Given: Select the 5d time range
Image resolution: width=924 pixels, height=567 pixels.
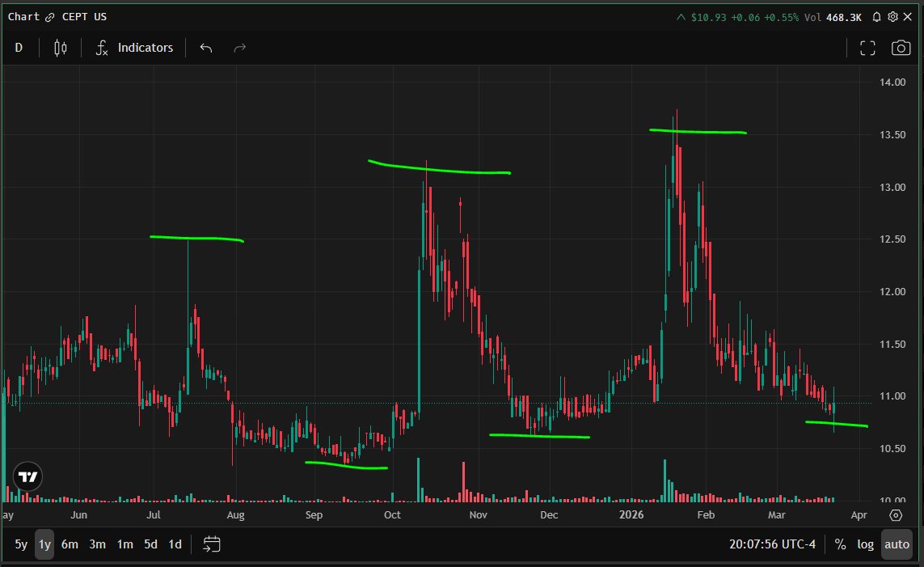Looking at the screenshot, I should 151,544.
